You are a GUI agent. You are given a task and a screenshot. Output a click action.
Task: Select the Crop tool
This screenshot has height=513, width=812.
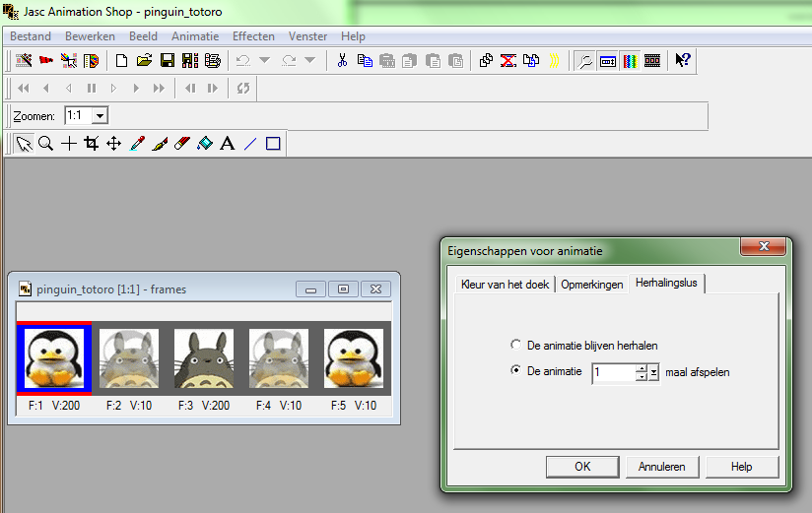91,144
